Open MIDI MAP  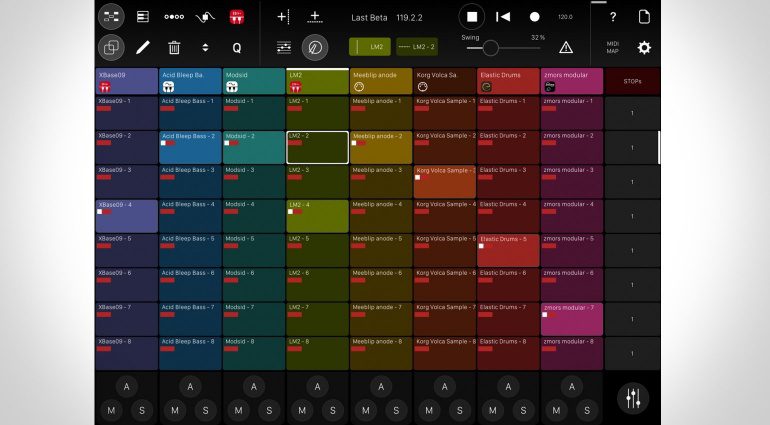click(612, 47)
